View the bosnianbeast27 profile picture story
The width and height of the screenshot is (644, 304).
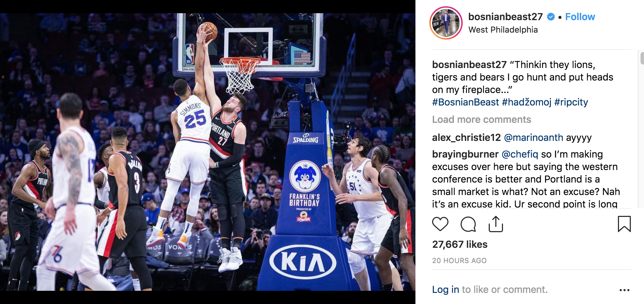[446, 23]
